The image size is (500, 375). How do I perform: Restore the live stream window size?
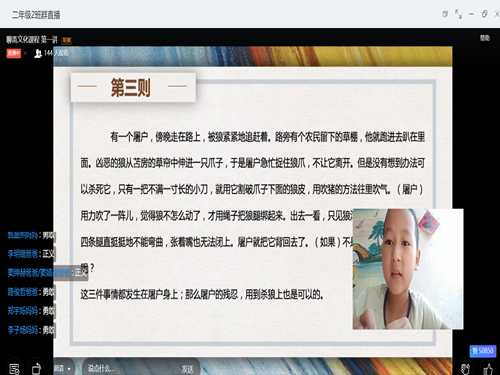(485, 14)
